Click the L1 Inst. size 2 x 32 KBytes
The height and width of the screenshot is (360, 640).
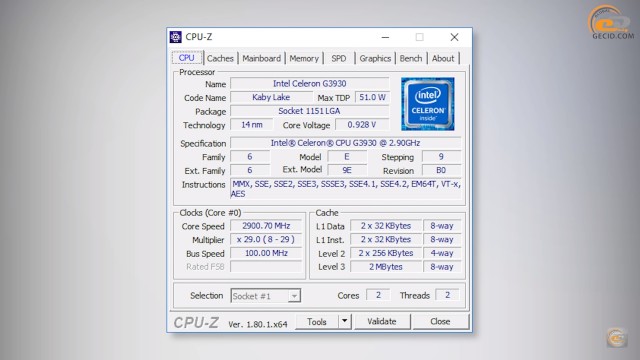[386, 239]
